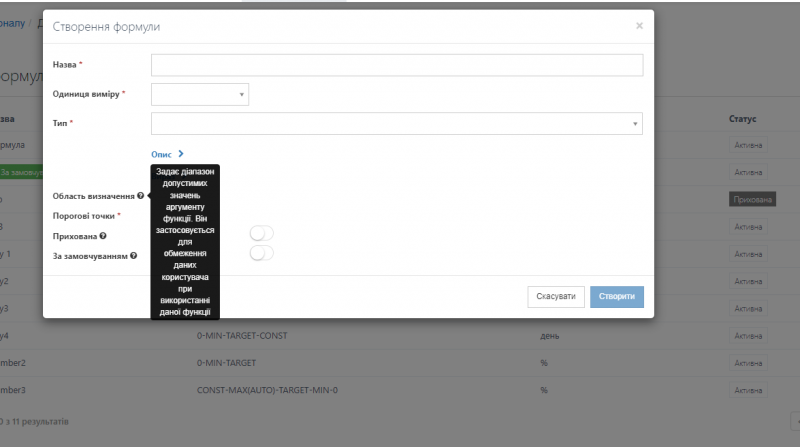Close the Створення формули dialog

pos(639,26)
